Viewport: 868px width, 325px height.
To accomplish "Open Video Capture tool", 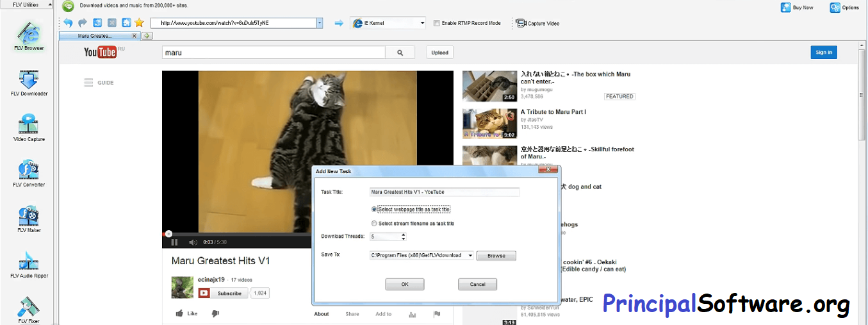I will coord(29,128).
